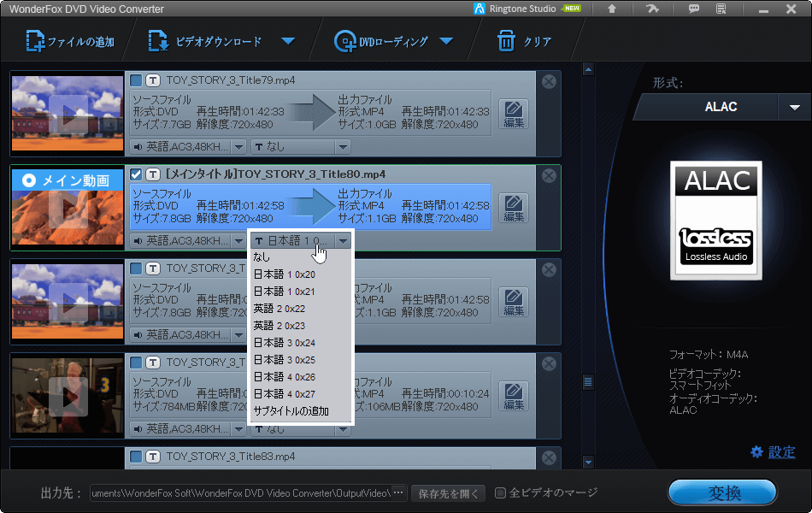Click the ビデオダウンロード video download button

(x=204, y=41)
